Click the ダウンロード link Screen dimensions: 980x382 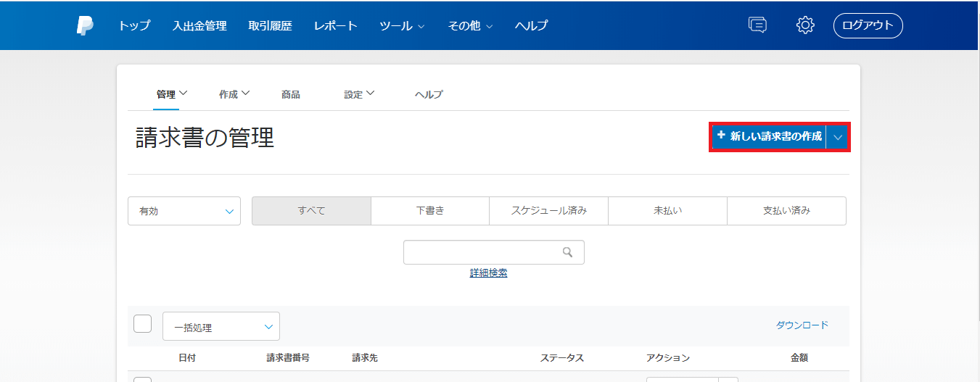802,325
